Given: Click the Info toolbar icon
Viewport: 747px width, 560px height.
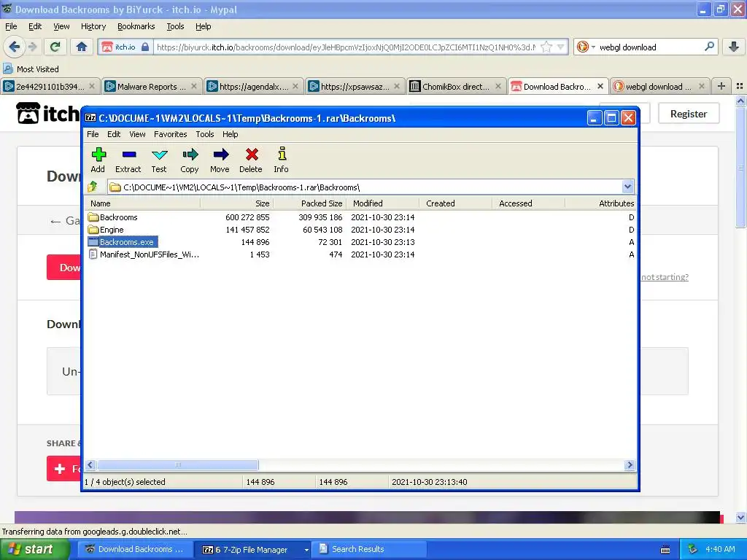Looking at the screenshot, I should 281,160.
